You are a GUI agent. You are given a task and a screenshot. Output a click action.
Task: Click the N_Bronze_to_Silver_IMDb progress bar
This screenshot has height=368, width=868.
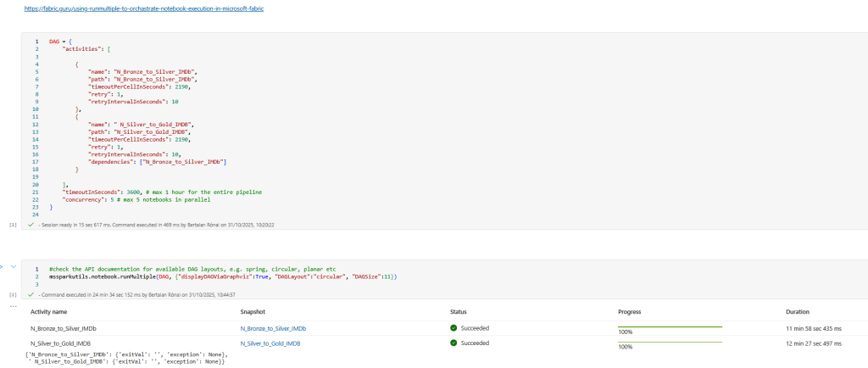point(670,326)
